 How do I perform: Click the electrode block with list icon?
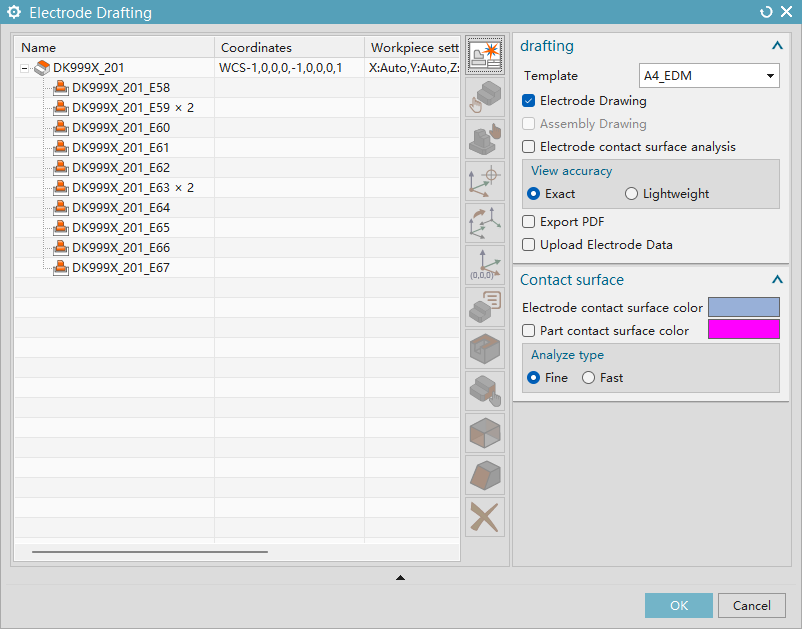coord(485,307)
